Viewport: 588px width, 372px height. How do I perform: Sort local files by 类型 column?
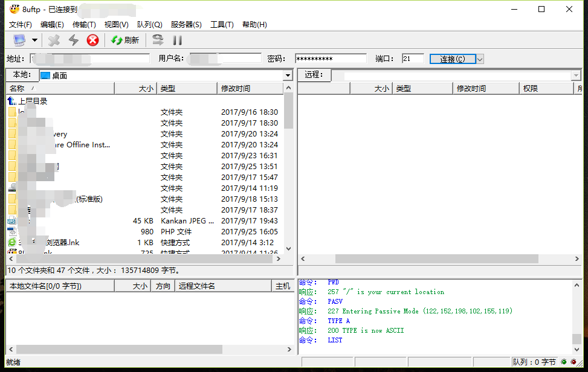click(187, 88)
